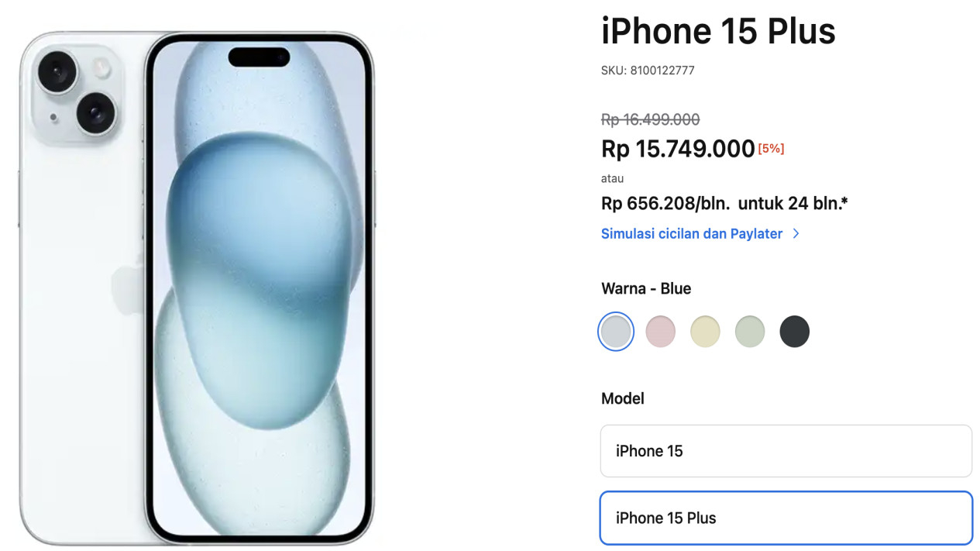This screenshot has width=980, height=551.
Task: Choose the Pink color swatch
Action: click(661, 332)
